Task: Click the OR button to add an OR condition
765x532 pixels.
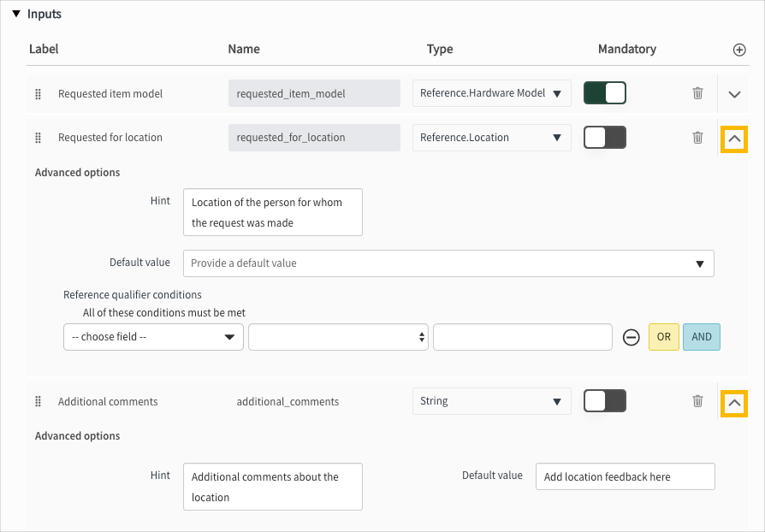Action: [x=663, y=337]
